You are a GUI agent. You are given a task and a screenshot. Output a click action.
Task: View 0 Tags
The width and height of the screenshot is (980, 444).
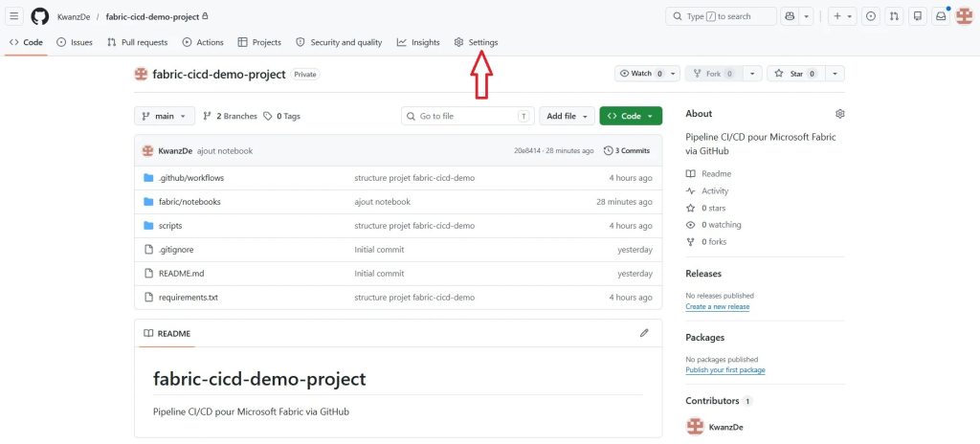tap(282, 117)
